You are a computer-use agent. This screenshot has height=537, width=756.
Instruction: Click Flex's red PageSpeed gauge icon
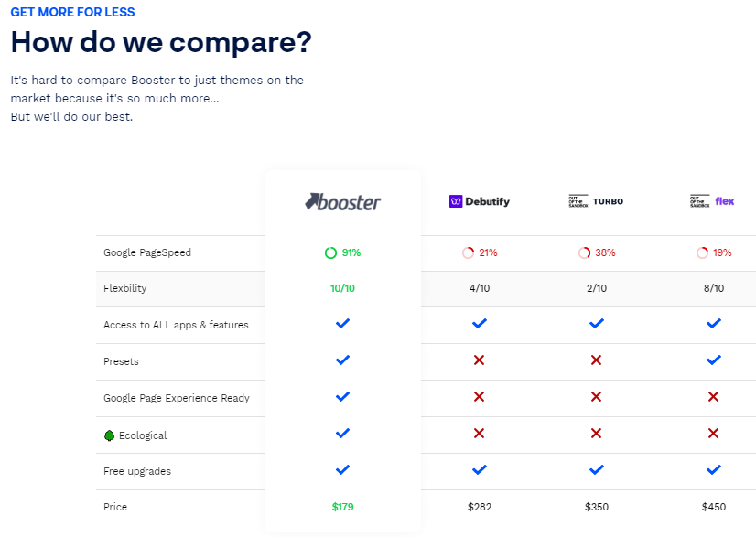coord(702,252)
